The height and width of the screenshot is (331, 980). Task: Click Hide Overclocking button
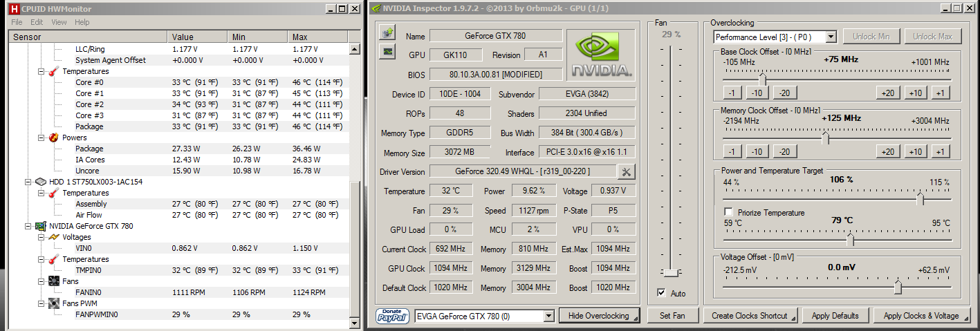[x=600, y=316]
